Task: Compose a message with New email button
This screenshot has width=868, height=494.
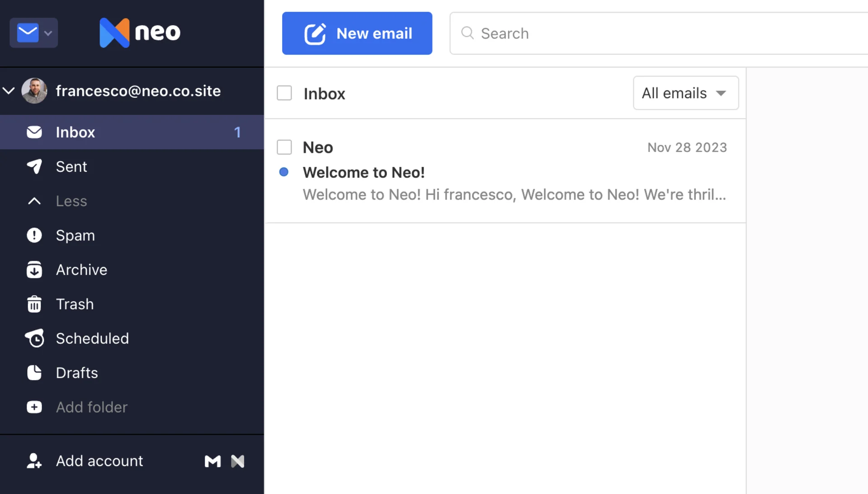Action: 357,33
